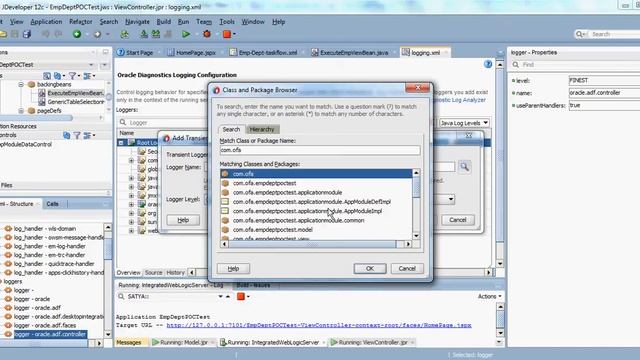Open the Refactor menu
Viewport: 640px width, 360px height.
pyautogui.click(x=80, y=22)
